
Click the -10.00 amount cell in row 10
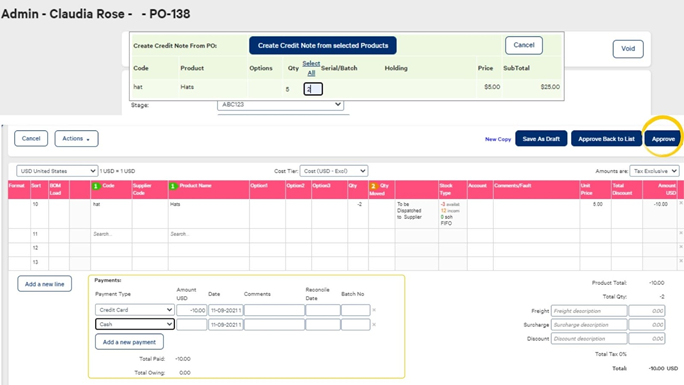click(x=660, y=214)
